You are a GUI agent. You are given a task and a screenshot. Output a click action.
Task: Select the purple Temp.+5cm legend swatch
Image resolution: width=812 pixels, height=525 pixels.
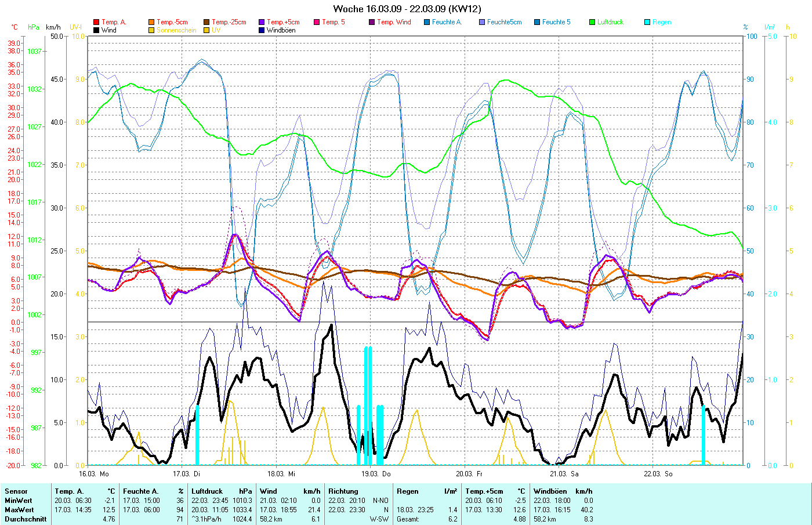(262, 22)
